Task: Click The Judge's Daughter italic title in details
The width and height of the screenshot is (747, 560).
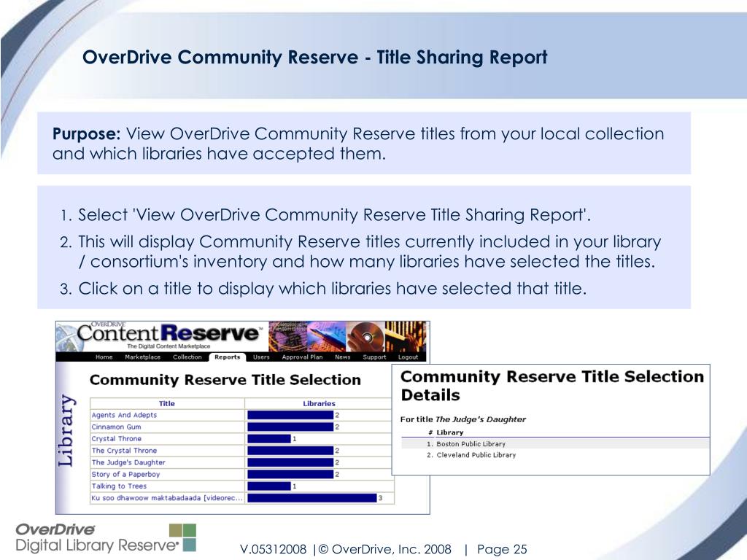Action: coord(480,419)
